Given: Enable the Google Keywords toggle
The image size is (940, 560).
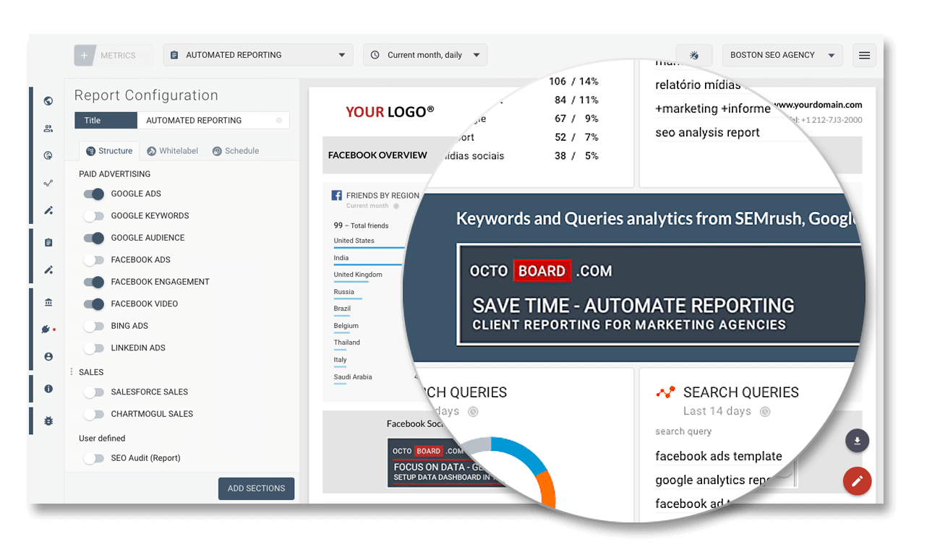Looking at the screenshot, I should 94,216.
